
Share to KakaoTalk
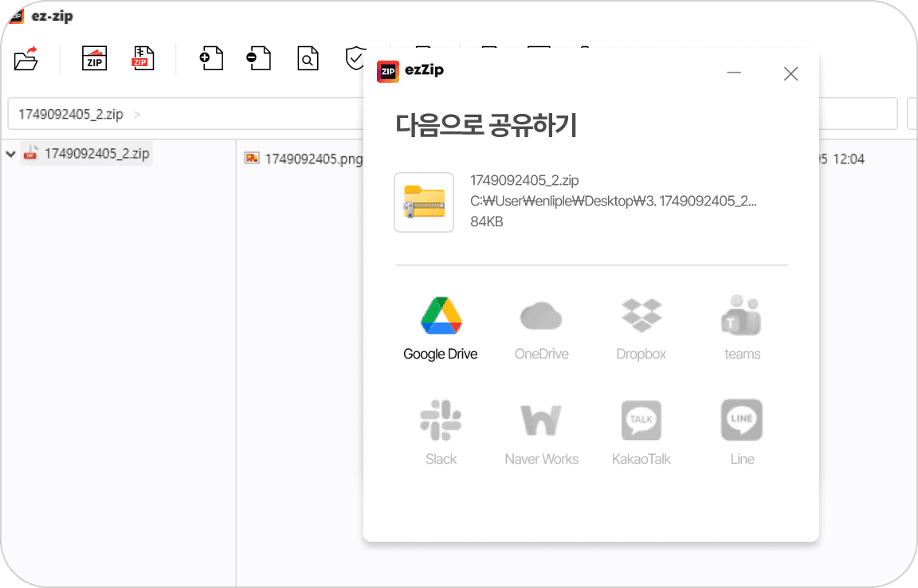[x=641, y=433]
